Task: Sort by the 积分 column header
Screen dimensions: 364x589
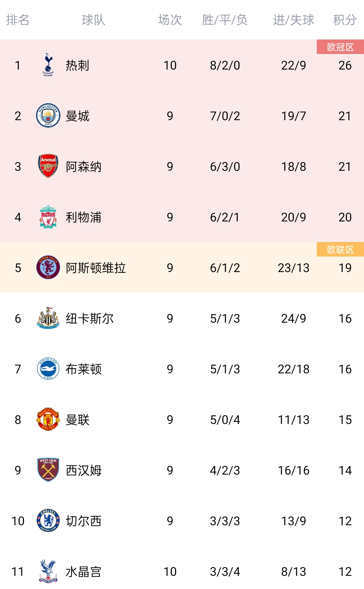Action: (345, 20)
